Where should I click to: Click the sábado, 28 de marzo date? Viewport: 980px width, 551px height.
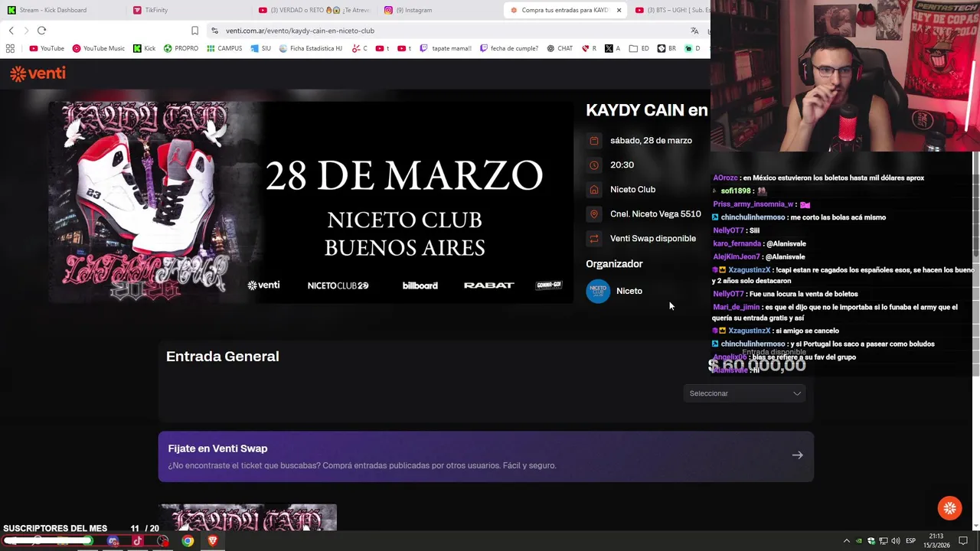(x=651, y=141)
